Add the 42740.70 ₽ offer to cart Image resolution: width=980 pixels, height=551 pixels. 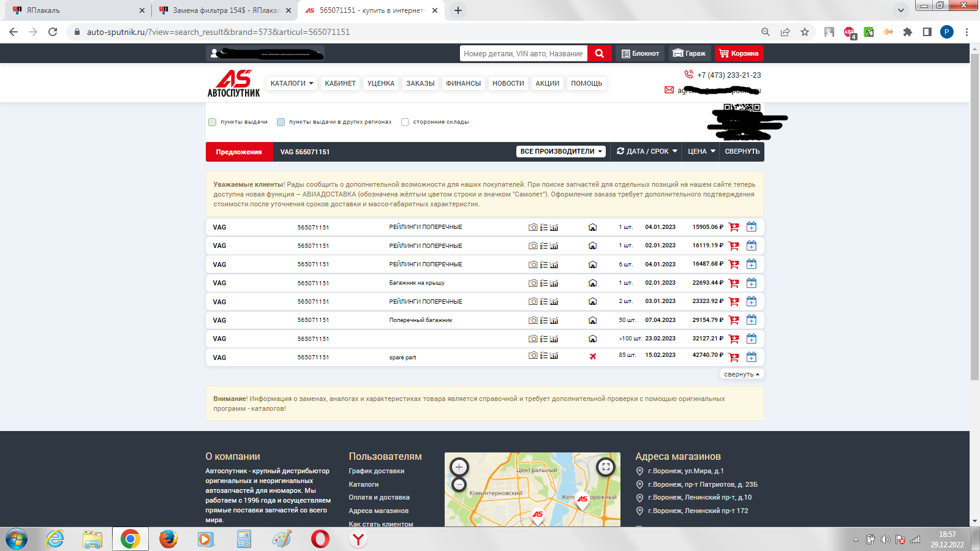734,358
